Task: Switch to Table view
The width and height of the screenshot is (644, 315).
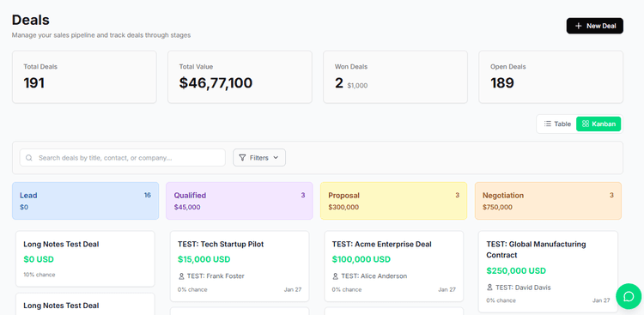Action: click(557, 124)
